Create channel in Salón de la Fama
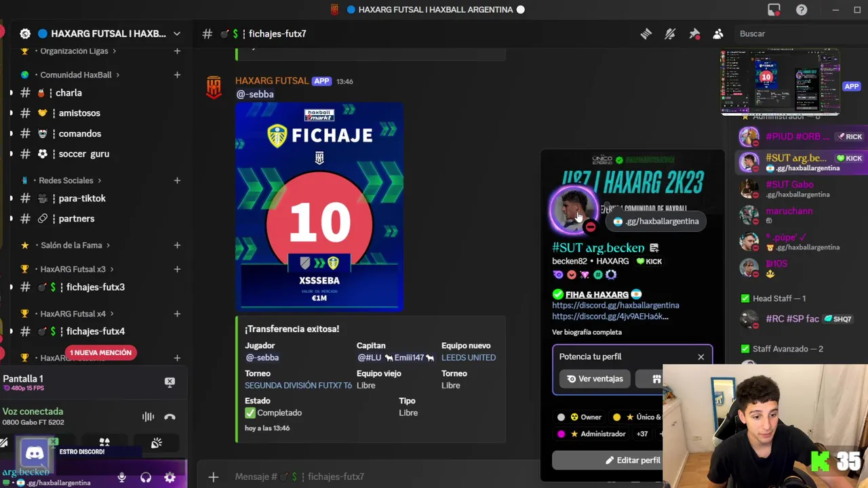 [x=177, y=245]
